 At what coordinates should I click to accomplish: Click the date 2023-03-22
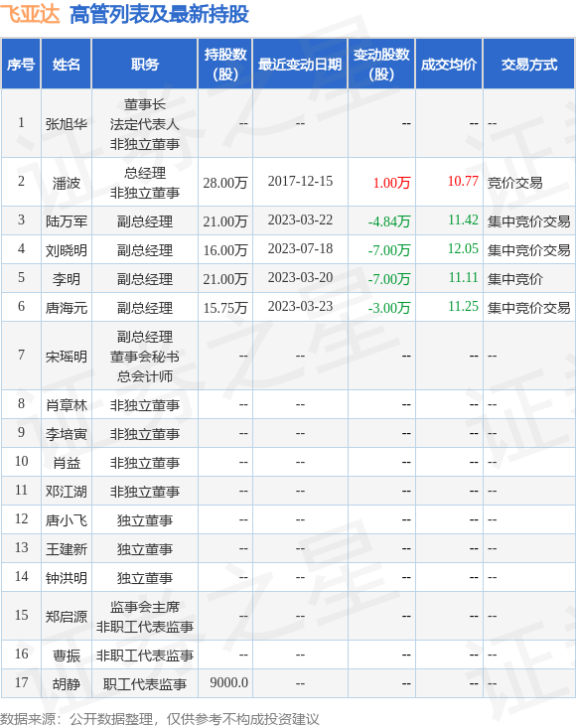(x=300, y=220)
